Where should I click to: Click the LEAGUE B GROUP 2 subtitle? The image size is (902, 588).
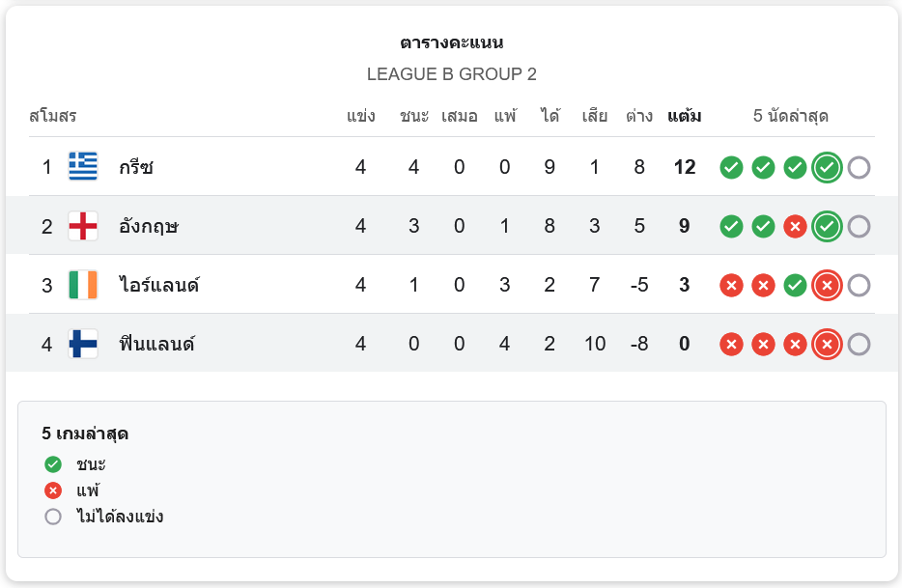tap(451, 74)
